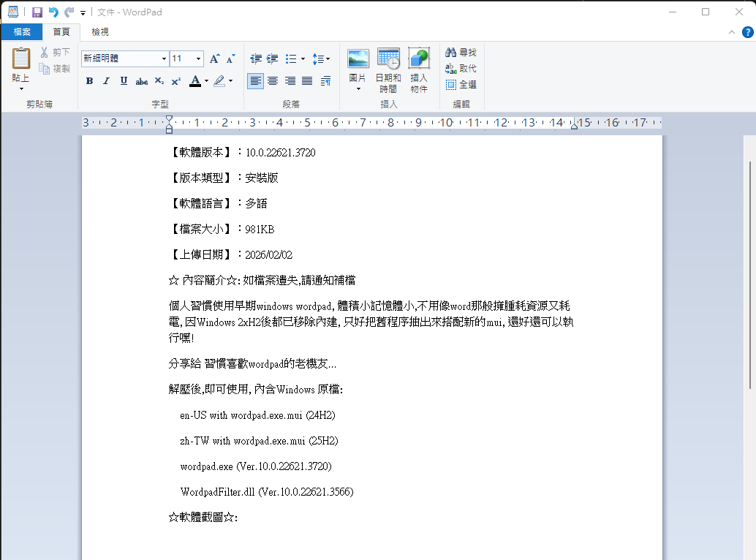Click the Insert Object (插入物件) icon
Viewport: 756px width, 560px height.
click(x=418, y=58)
